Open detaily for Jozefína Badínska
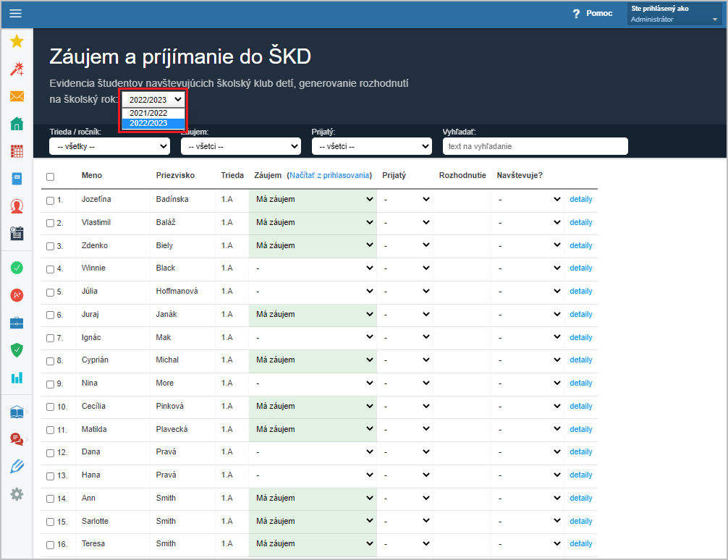 click(581, 199)
